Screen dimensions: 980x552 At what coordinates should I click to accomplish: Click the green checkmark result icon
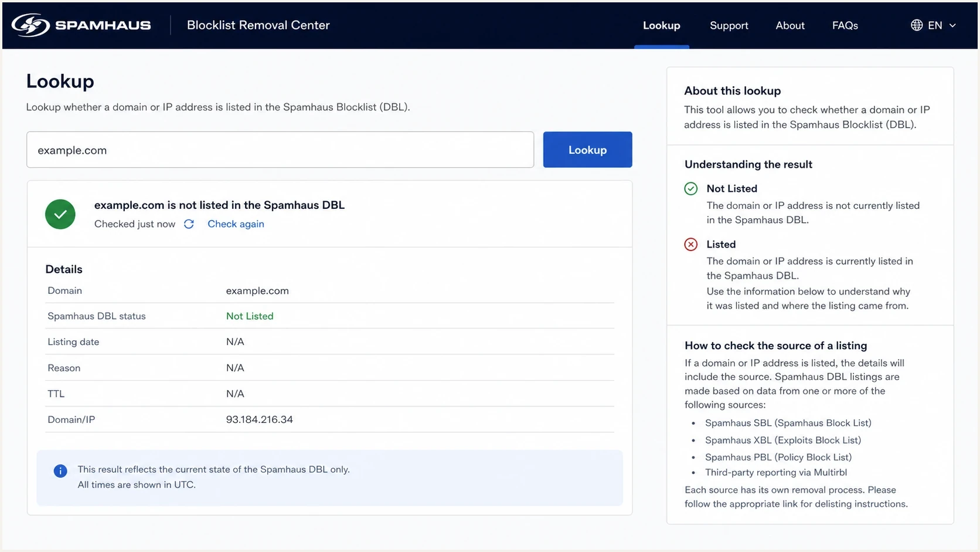coord(60,214)
